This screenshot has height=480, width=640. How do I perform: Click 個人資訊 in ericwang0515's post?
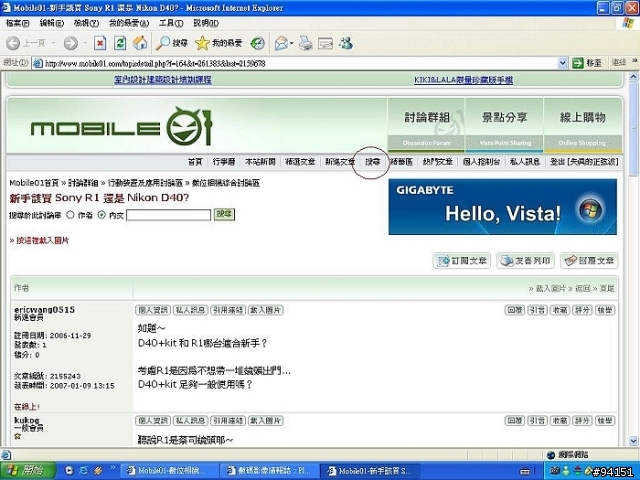coord(153,310)
